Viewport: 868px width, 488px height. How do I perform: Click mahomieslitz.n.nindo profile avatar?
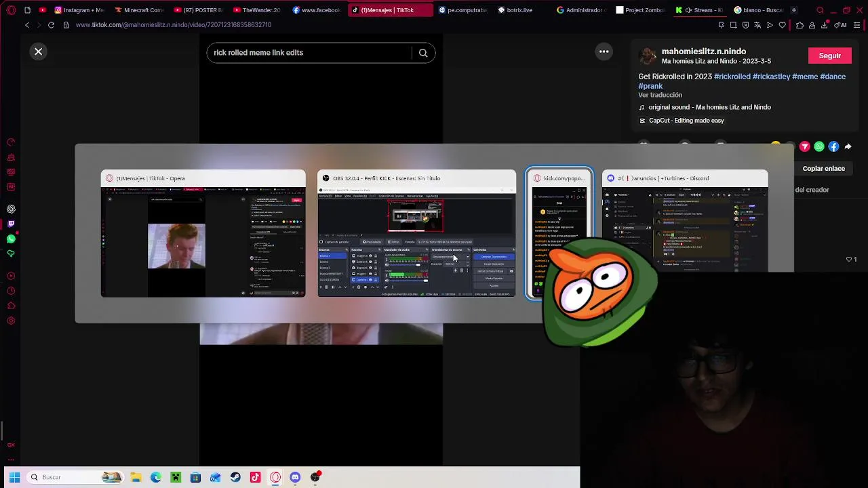[x=648, y=56]
